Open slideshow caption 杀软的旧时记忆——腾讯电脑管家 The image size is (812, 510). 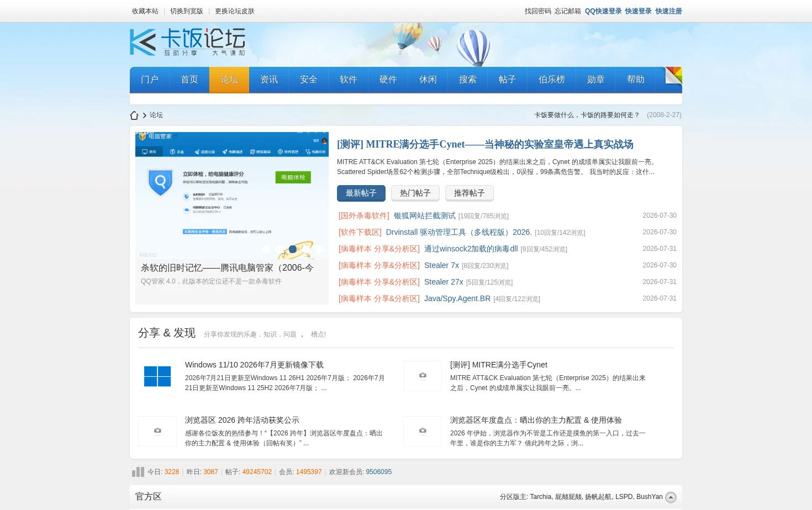227,268
